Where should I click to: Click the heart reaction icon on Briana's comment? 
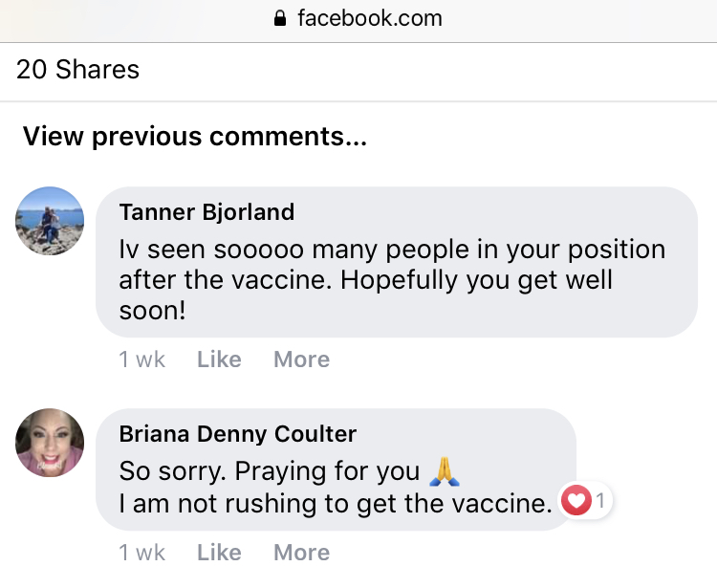pyautogui.click(x=576, y=500)
